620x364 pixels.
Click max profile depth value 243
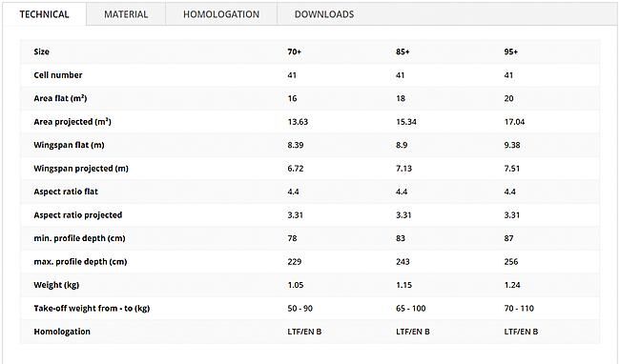pos(403,261)
